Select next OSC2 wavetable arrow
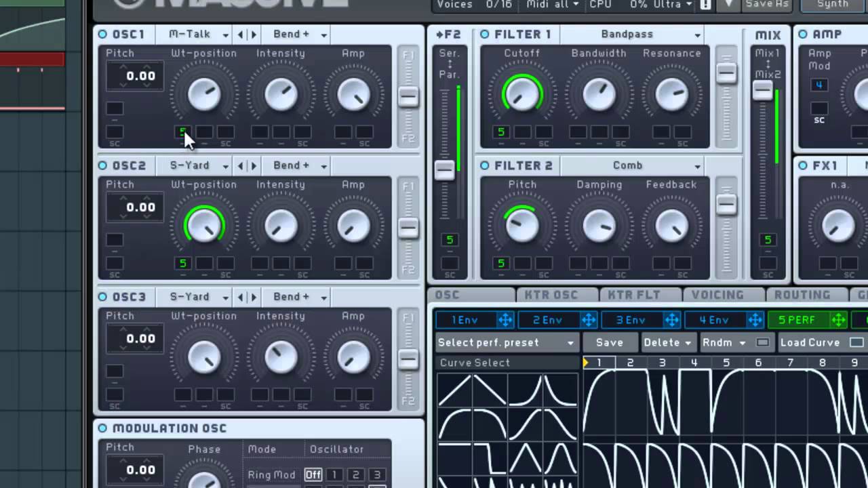 click(x=254, y=165)
